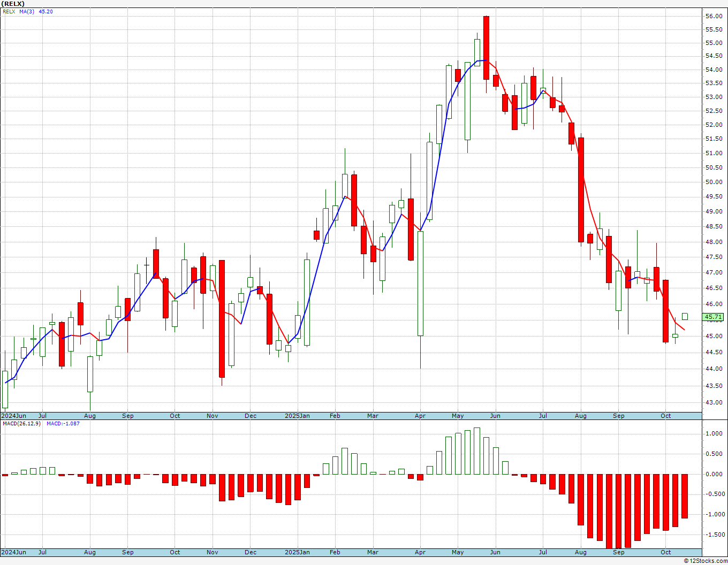Click the 47.00 price axis label
This screenshot has height=565, width=728.
click(x=714, y=272)
